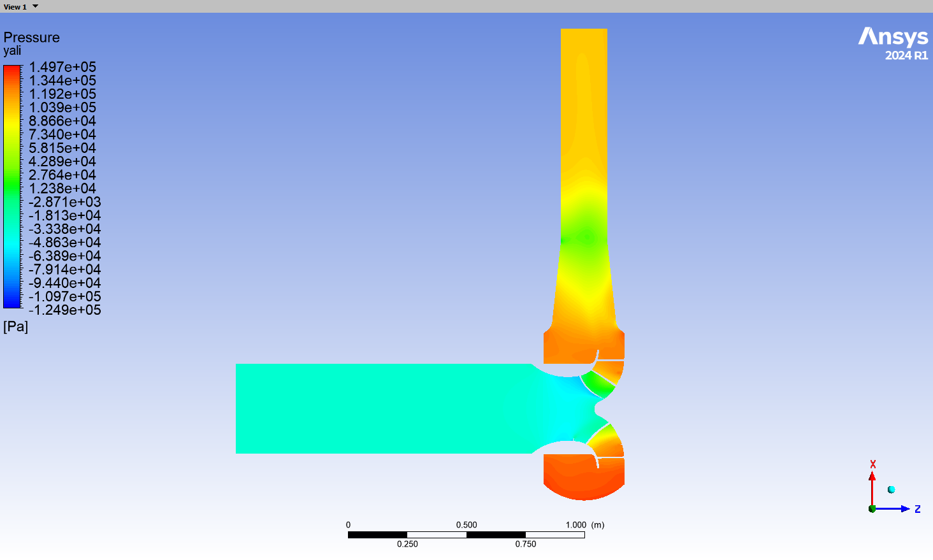Screen dimensions: 933x560
Task: Select the yali legend subtitle
Action: [12, 51]
